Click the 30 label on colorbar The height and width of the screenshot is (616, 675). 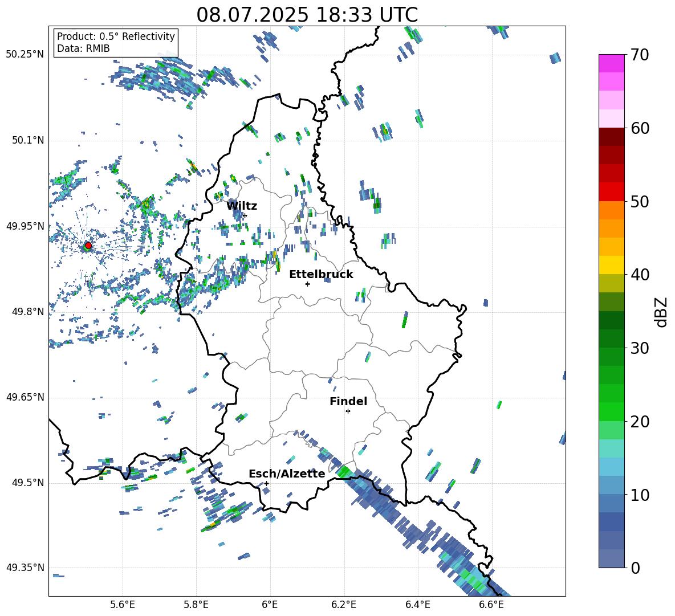[x=639, y=348]
